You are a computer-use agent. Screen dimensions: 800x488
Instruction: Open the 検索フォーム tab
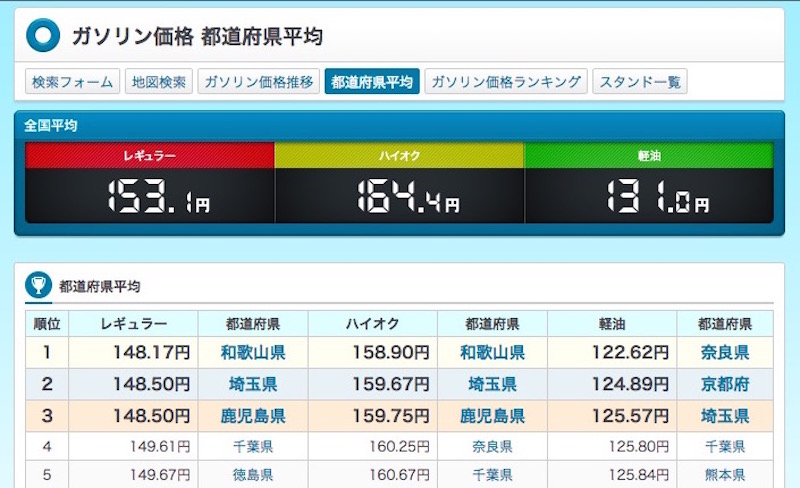(72, 82)
